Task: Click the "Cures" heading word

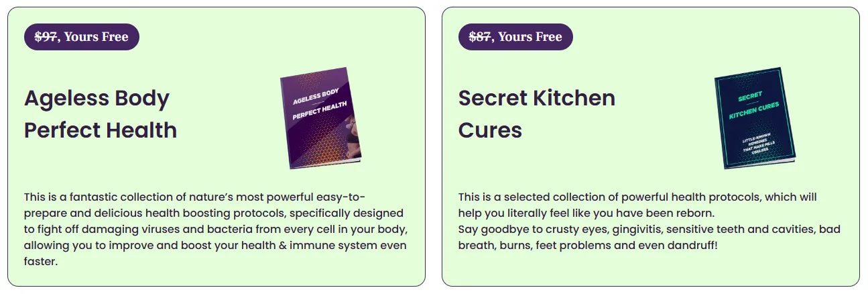Action: [x=490, y=130]
